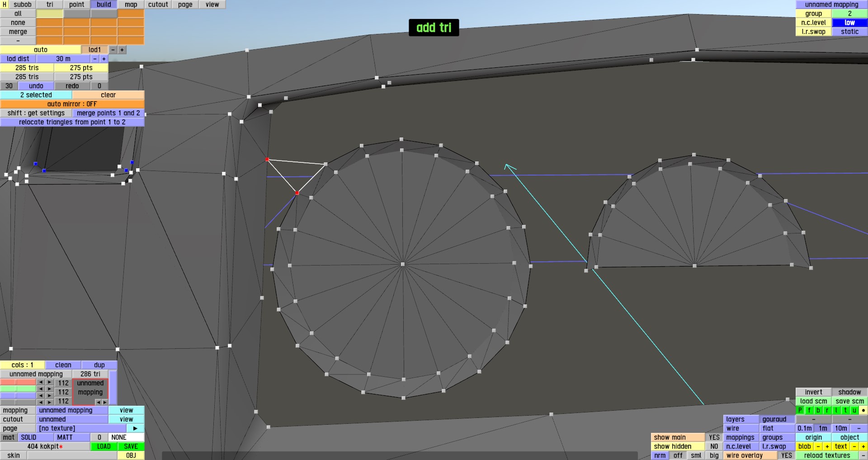Toggle wire overlay YES

click(x=787, y=455)
